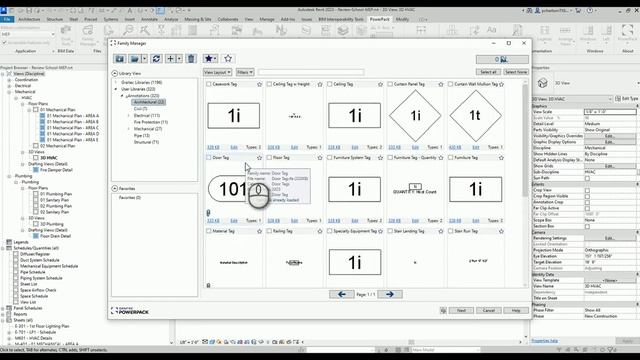Screen dimensions: 640x360
Task: Expand Graitec Libraries tree node
Action: coord(116,82)
